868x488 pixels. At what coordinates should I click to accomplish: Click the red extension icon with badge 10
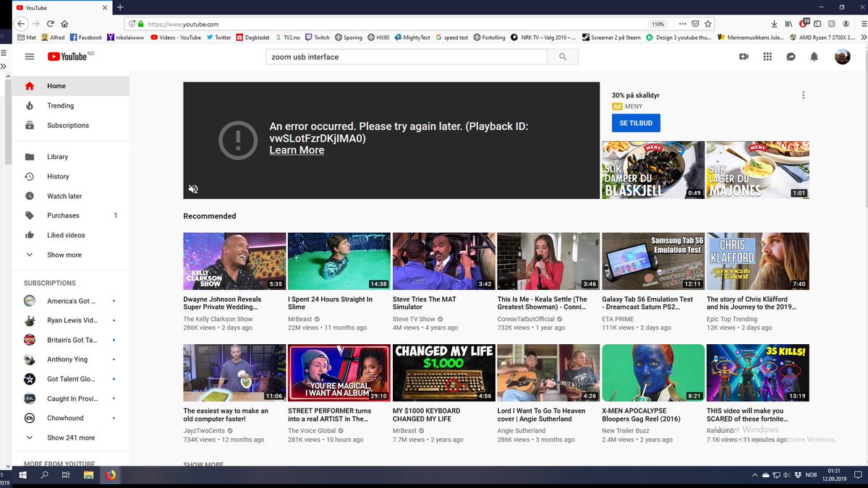click(x=804, y=24)
